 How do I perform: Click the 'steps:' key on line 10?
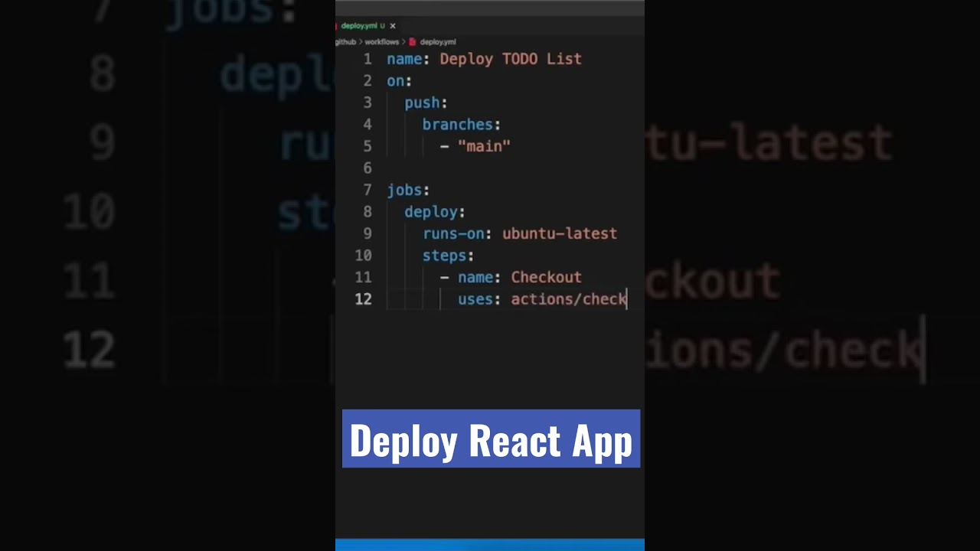pyautogui.click(x=448, y=256)
